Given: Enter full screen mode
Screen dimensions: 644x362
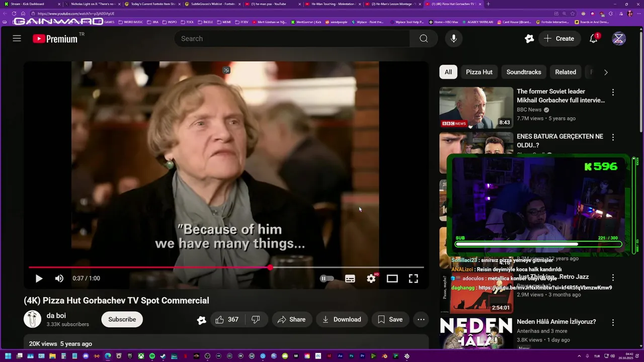Looking at the screenshot, I should point(413,279).
